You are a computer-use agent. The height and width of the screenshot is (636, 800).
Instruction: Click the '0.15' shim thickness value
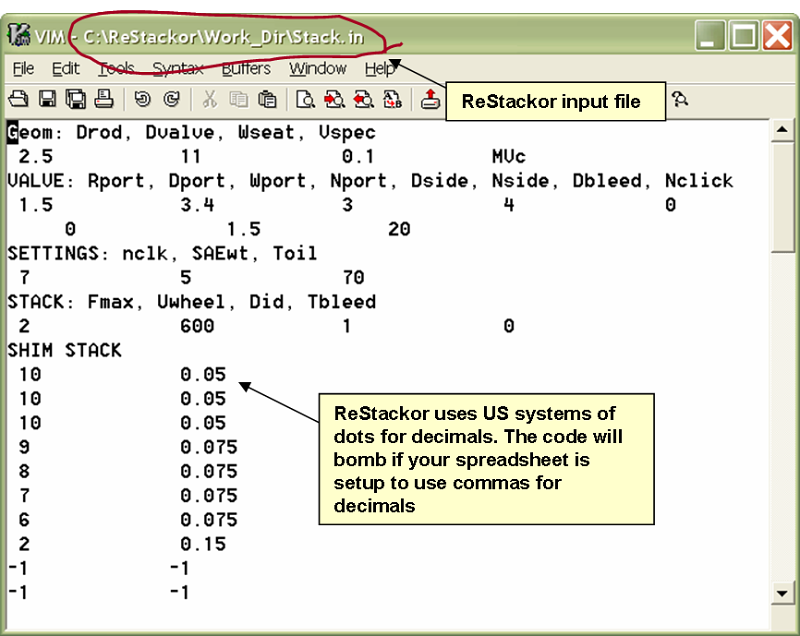pyautogui.click(x=203, y=544)
